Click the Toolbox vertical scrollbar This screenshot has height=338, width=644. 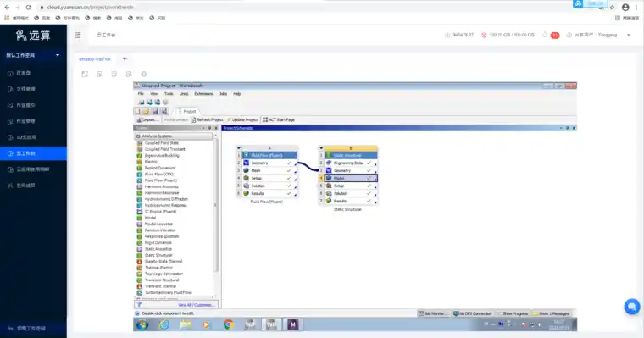point(215,216)
